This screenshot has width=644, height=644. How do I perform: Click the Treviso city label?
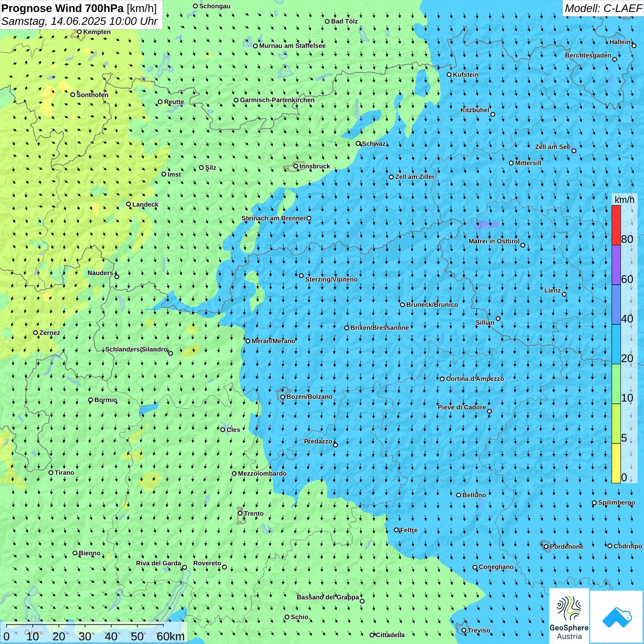(479, 630)
